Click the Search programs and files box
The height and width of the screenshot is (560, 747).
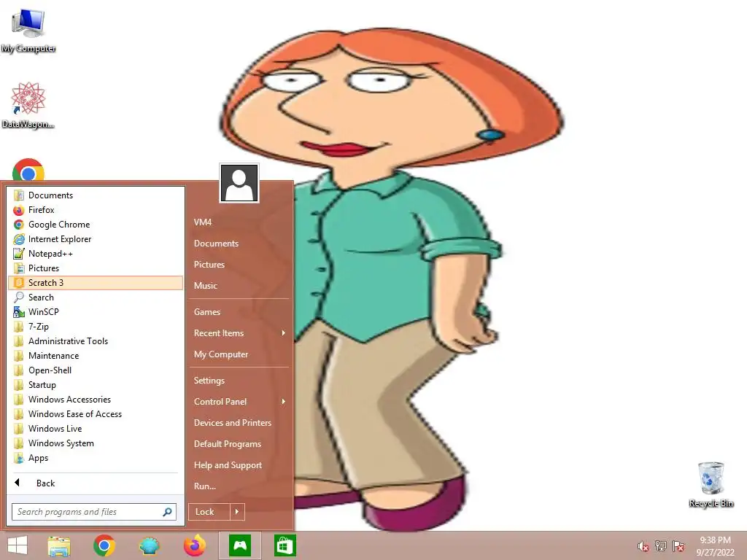[94, 512]
